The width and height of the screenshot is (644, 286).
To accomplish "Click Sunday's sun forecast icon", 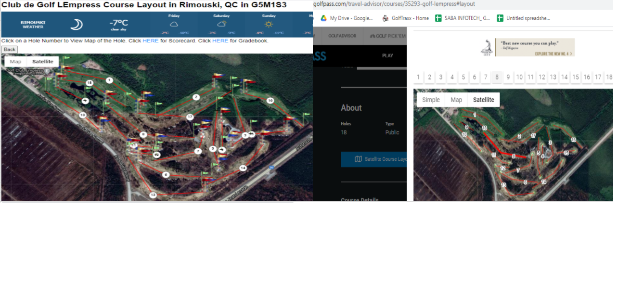I will point(269,24).
